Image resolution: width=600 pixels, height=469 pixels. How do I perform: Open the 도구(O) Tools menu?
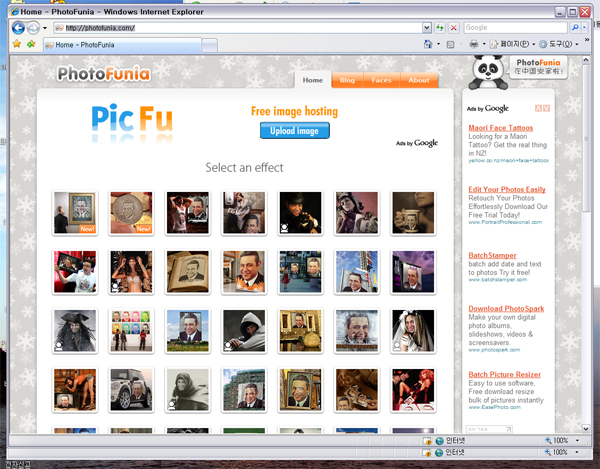pyautogui.click(x=559, y=44)
